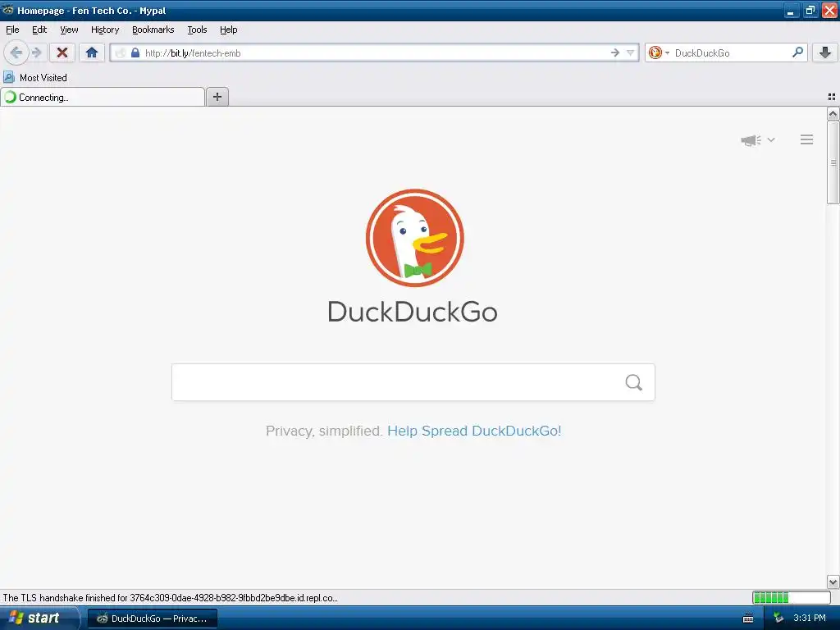Image resolution: width=840 pixels, height=630 pixels.
Task: Expand the chevron next to the megaphone
Action: tap(771, 139)
